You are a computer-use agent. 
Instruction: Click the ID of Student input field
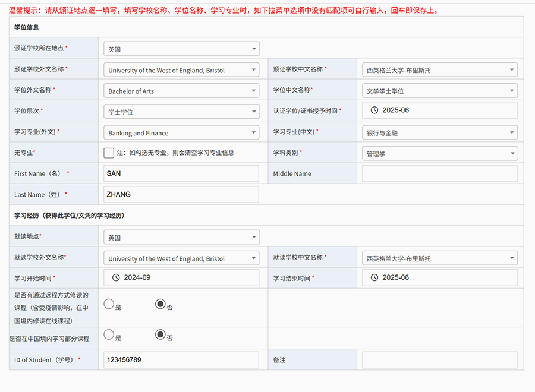(181, 360)
